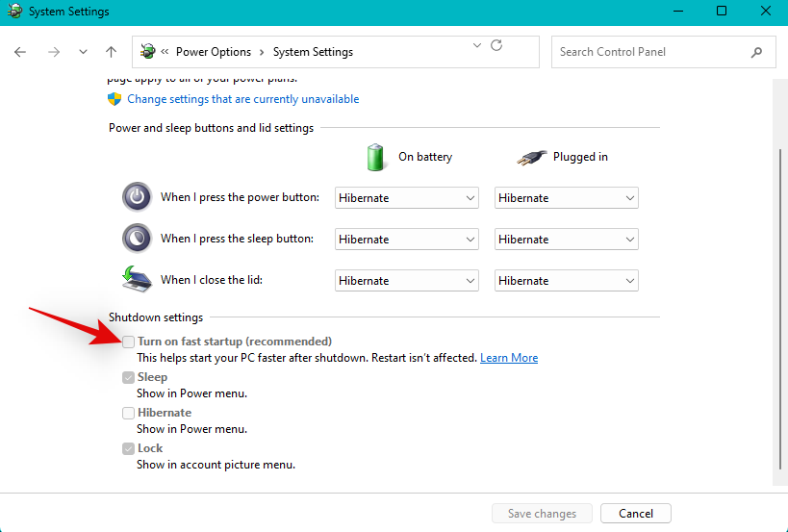Click the Cancel button

[636, 514]
